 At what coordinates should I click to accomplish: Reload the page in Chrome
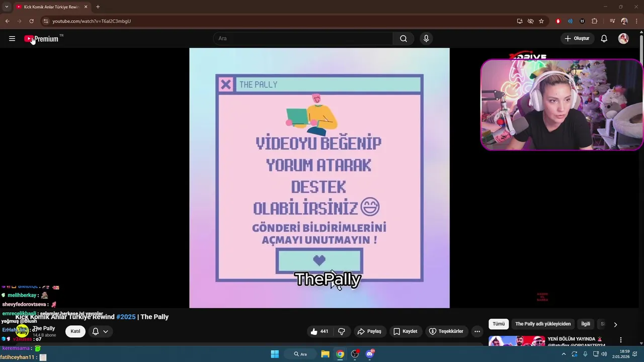[x=31, y=21]
